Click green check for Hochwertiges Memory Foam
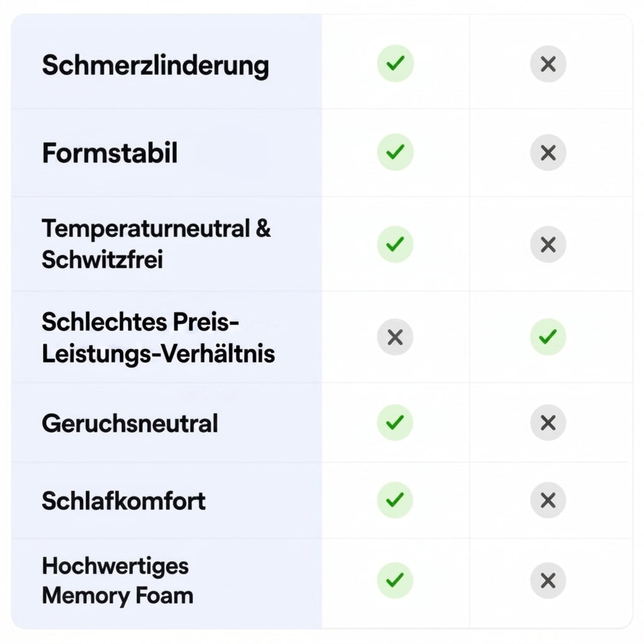This screenshot has width=644, height=644. [395, 580]
